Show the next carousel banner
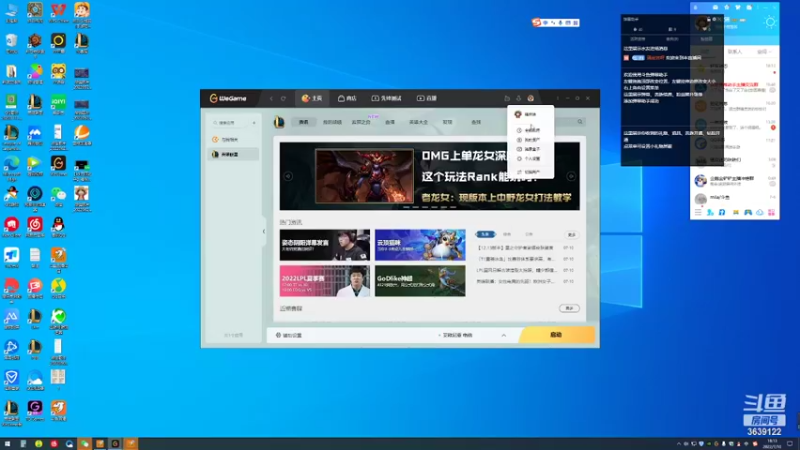This screenshot has height=450, width=800. coord(571,176)
